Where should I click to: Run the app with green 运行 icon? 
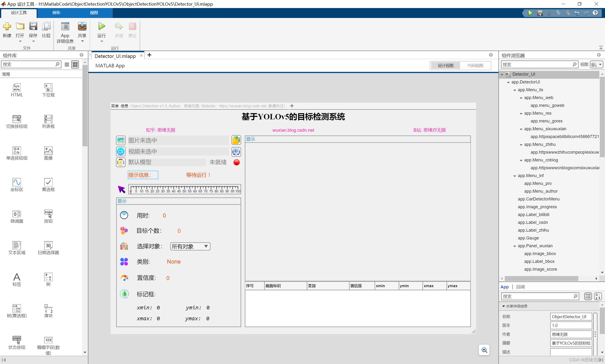click(x=102, y=26)
